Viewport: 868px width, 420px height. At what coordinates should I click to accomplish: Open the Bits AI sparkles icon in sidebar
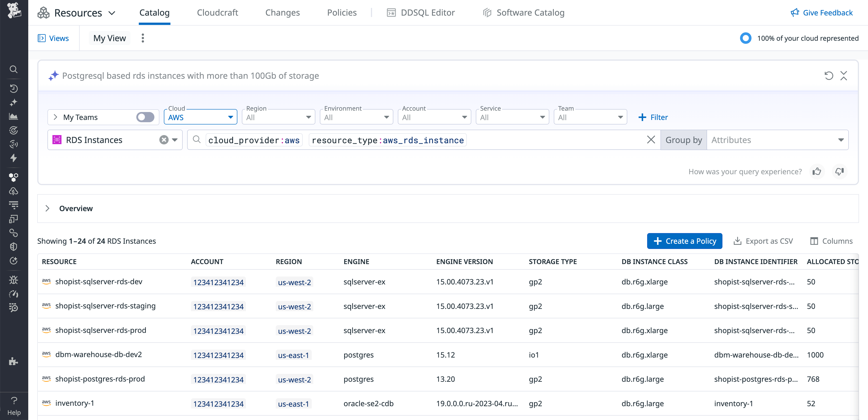pos(14,103)
